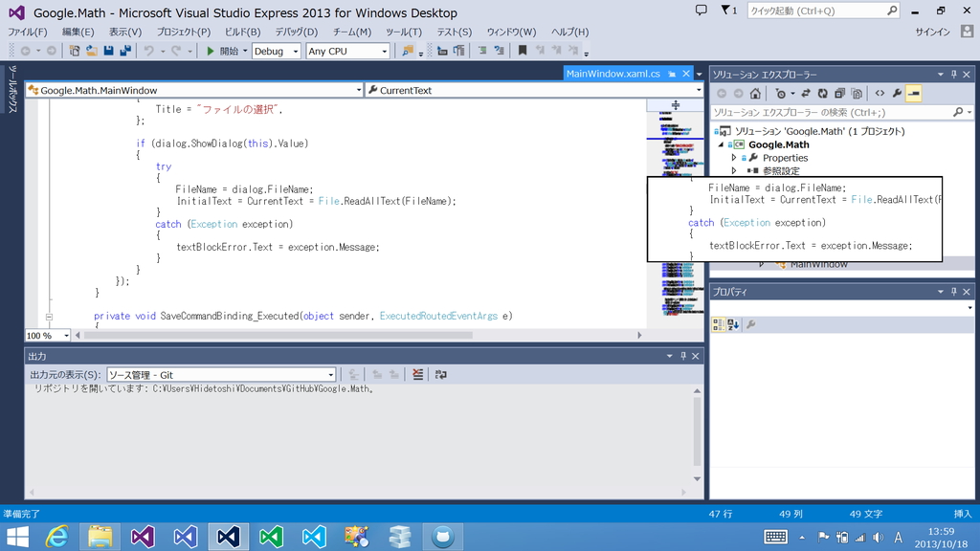Toggle Categorized view in Properties panel
Image resolution: width=980 pixels, height=551 pixels.
718,324
